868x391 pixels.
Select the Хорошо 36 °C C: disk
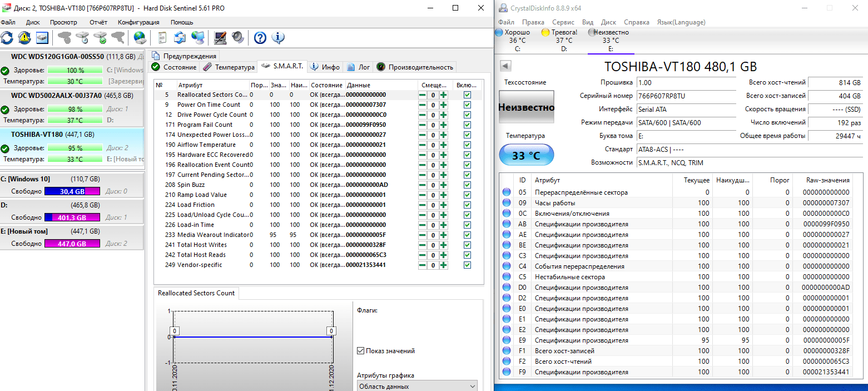coord(517,40)
